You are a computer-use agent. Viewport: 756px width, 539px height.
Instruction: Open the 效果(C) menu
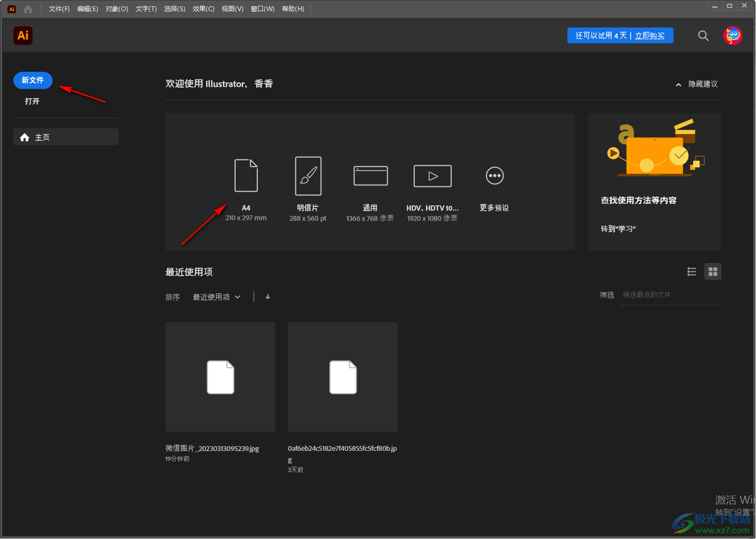[x=203, y=9]
